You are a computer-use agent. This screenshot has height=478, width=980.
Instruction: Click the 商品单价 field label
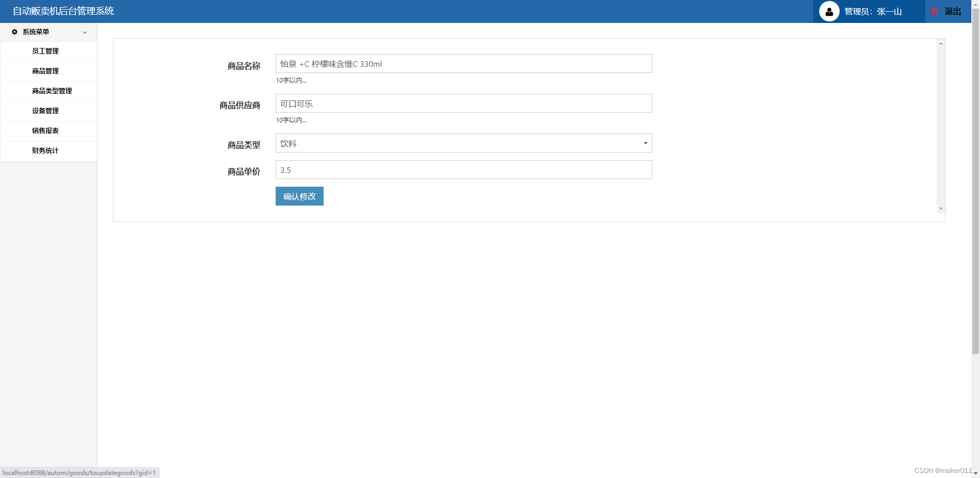pos(244,171)
